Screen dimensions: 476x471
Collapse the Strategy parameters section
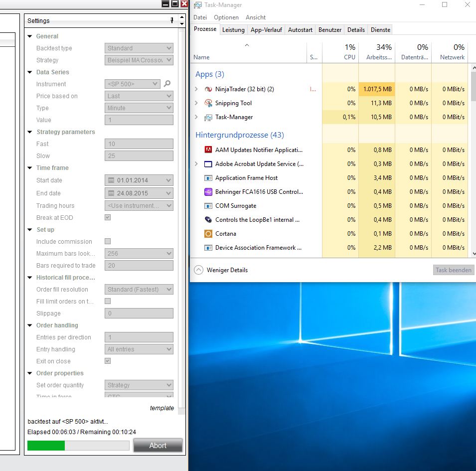(30, 132)
